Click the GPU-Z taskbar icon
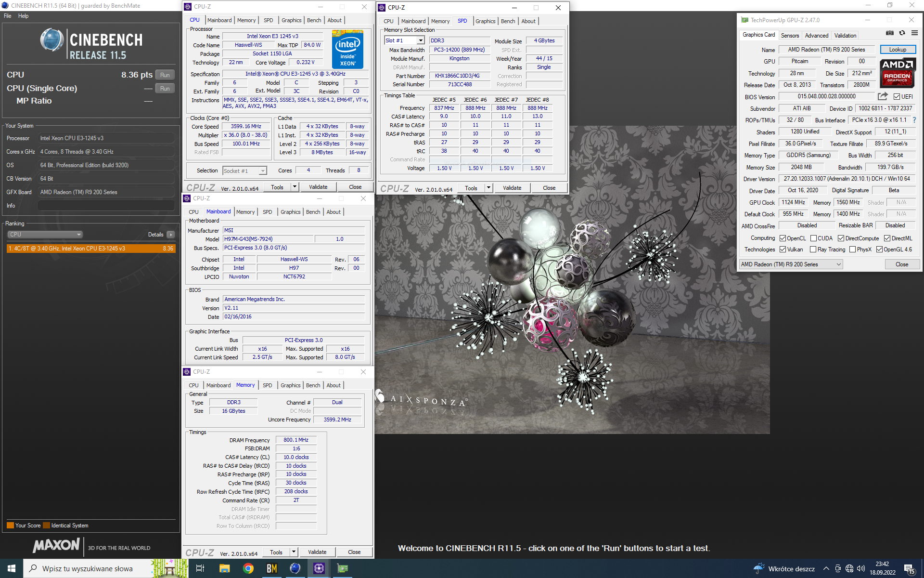924x578 pixels. pos(342,568)
